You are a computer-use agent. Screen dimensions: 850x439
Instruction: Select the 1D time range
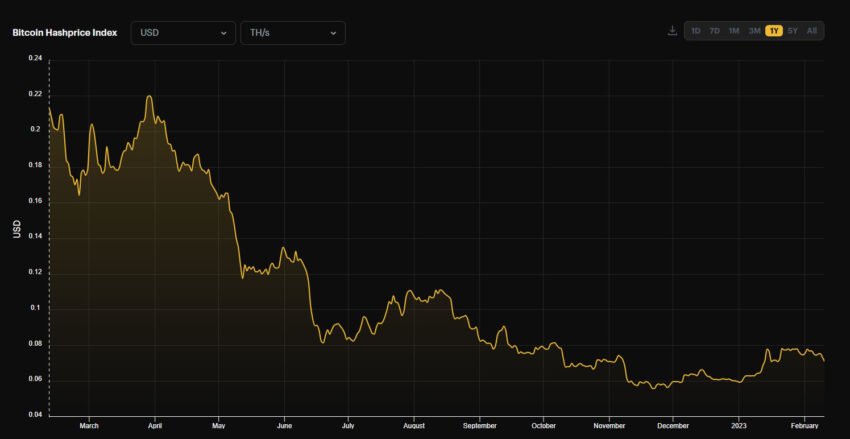point(696,31)
